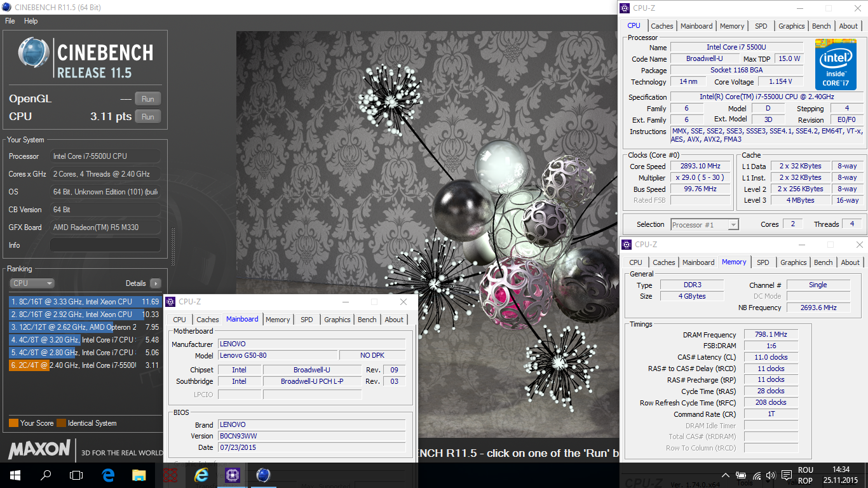
Task: Click the BIOS Version value B0CN93WW
Action: (x=311, y=436)
